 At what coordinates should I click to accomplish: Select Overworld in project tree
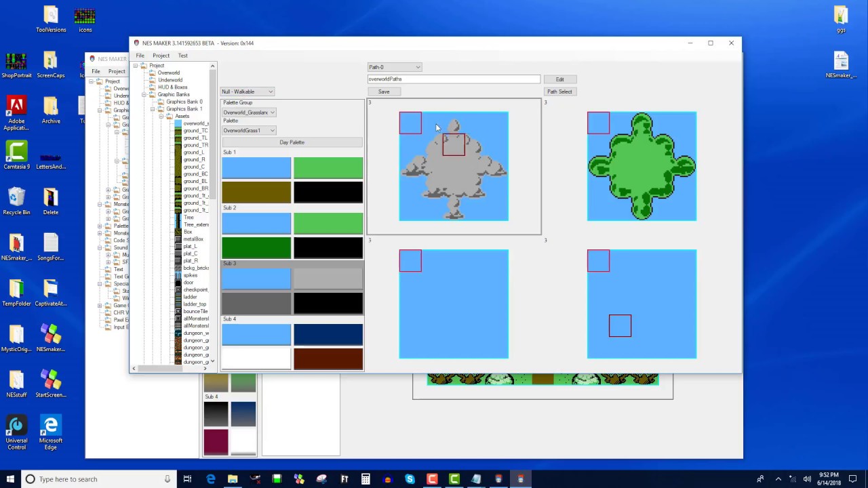pos(169,73)
